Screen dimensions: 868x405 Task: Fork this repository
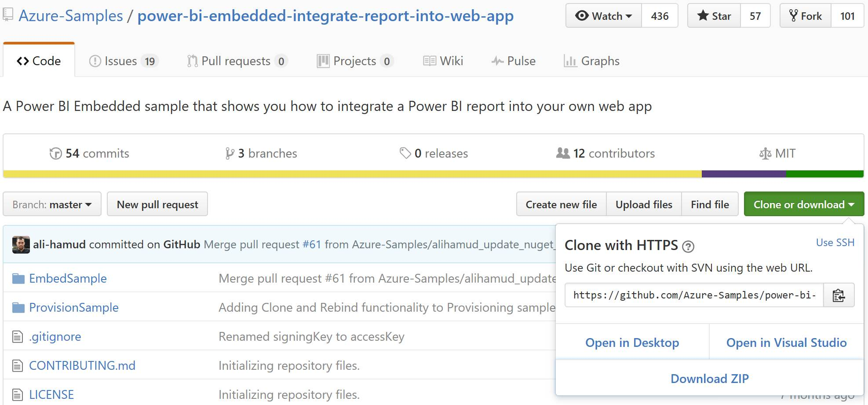pyautogui.click(x=806, y=16)
